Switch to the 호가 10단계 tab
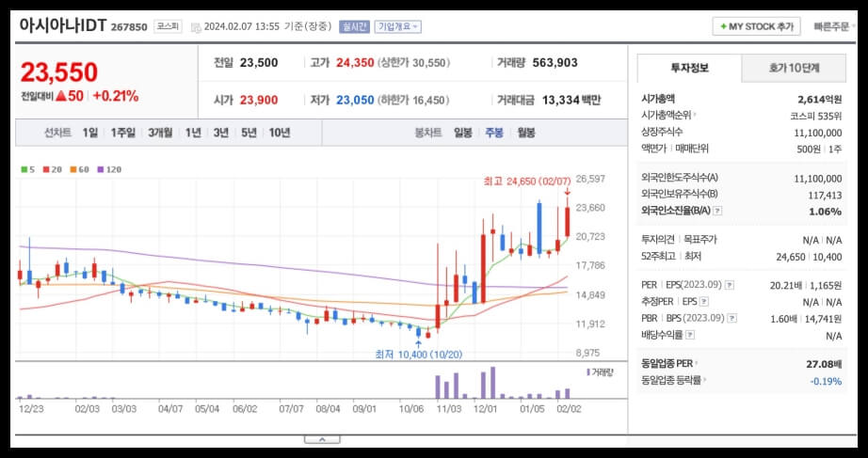Image resolution: width=868 pixels, height=458 pixels. 794,68
